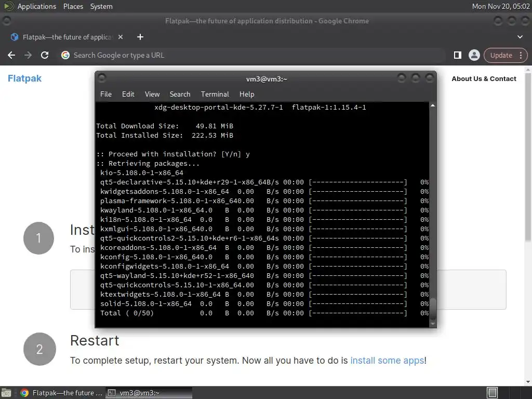Click the clock in top panel

(x=500, y=6)
